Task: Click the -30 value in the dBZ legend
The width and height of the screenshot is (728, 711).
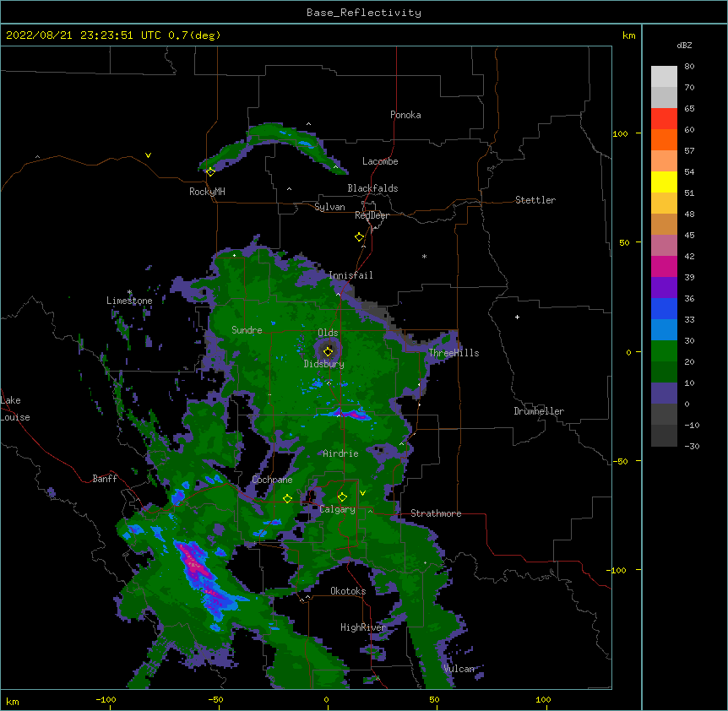Action: pos(692,447)
